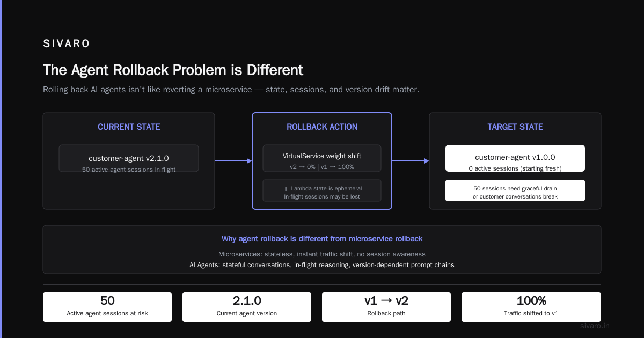The width and height of the screenshot is (644, 338).
Task: Select the customer-agent v2.1.0 box
Action: [129, 158]
